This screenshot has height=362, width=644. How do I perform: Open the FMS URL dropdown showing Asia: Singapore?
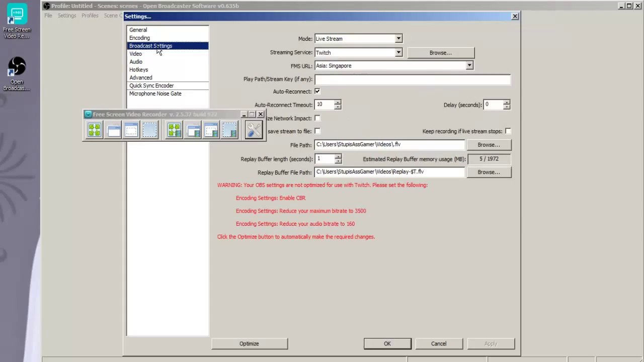tap(394, 66)
